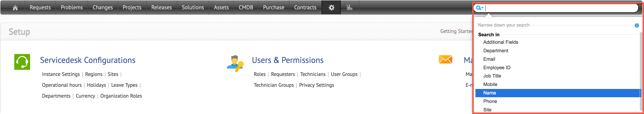Viewport: 644px width, 114px height.
Task: Switch to the CMDB tab
Action: point(246,8)
